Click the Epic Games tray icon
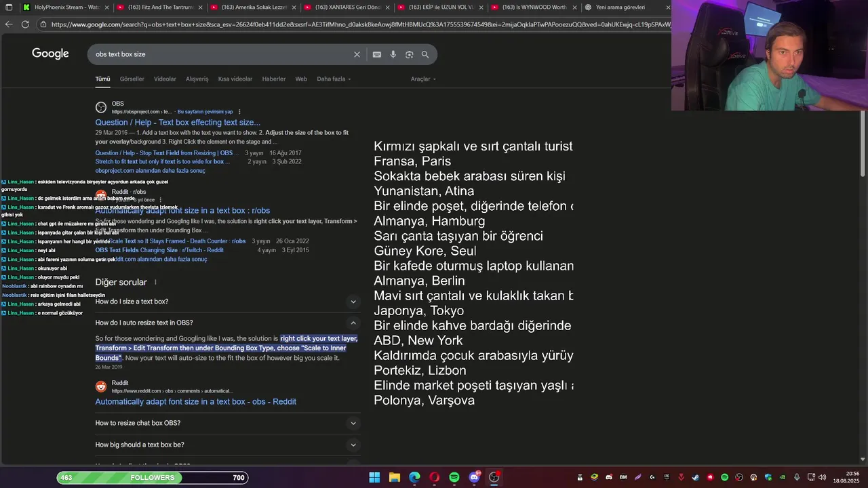 click(667, 477)
